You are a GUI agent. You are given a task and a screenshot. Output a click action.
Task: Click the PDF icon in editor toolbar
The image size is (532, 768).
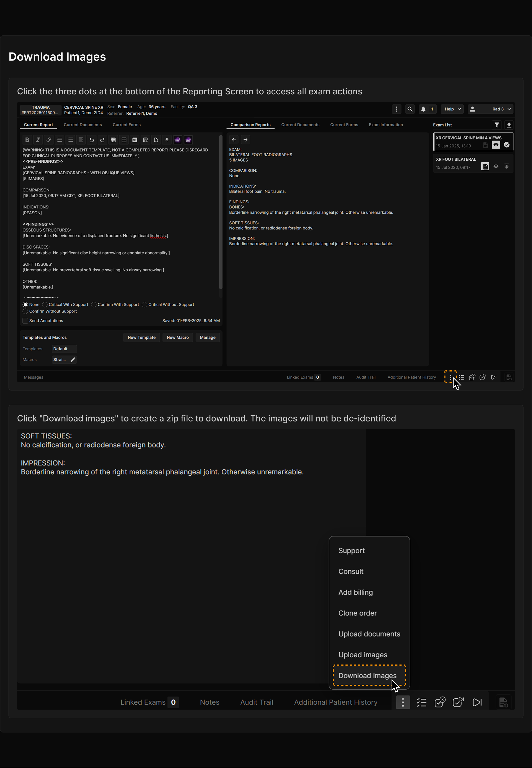tap(135, 140)
